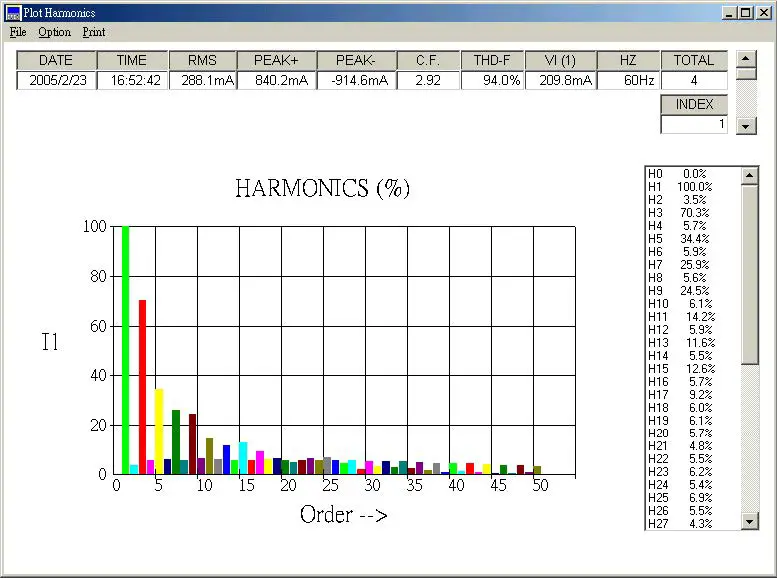This screenshot has width=777, height=578.
Task: Click the INDEX value field showing 1
Action: [x=694, y=124]
